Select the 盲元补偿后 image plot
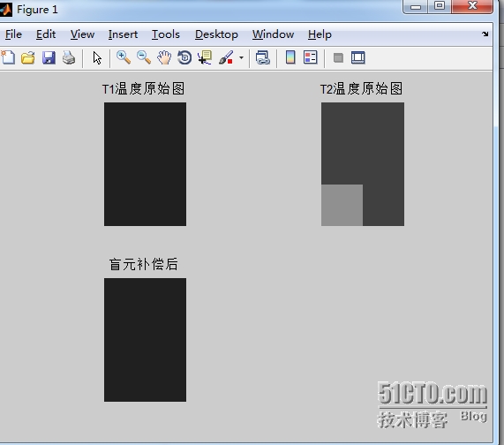The height and width of the screenshot is (445, 504). tap(145, 340)
